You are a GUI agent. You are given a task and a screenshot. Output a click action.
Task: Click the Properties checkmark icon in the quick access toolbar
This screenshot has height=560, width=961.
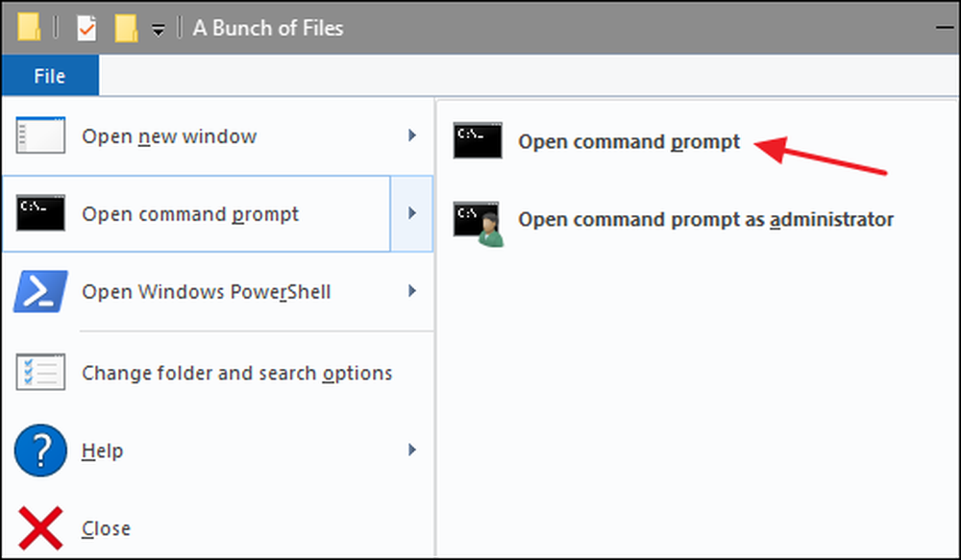pyautogui.click(x=86, y=28)
